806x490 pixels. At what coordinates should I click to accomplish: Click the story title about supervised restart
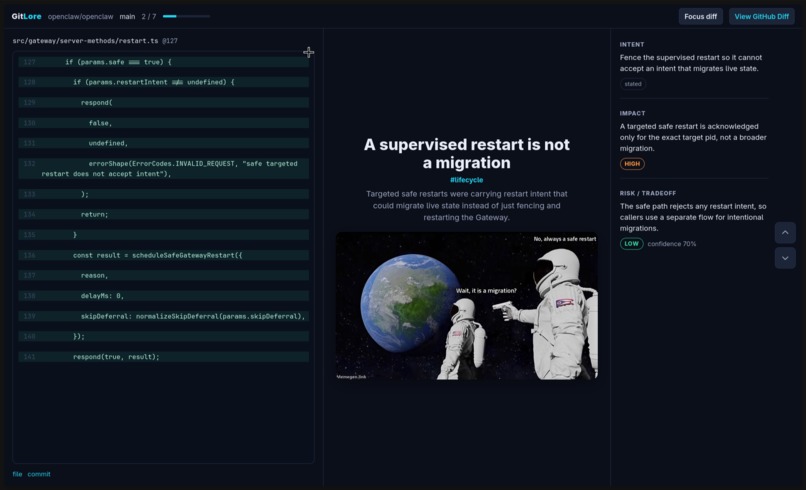466,153
